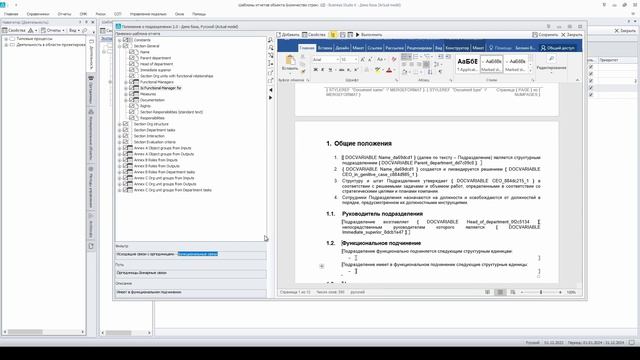Click the Закрыть button in template editor
This screenshot has height=360, width=640.
point(571,35)
